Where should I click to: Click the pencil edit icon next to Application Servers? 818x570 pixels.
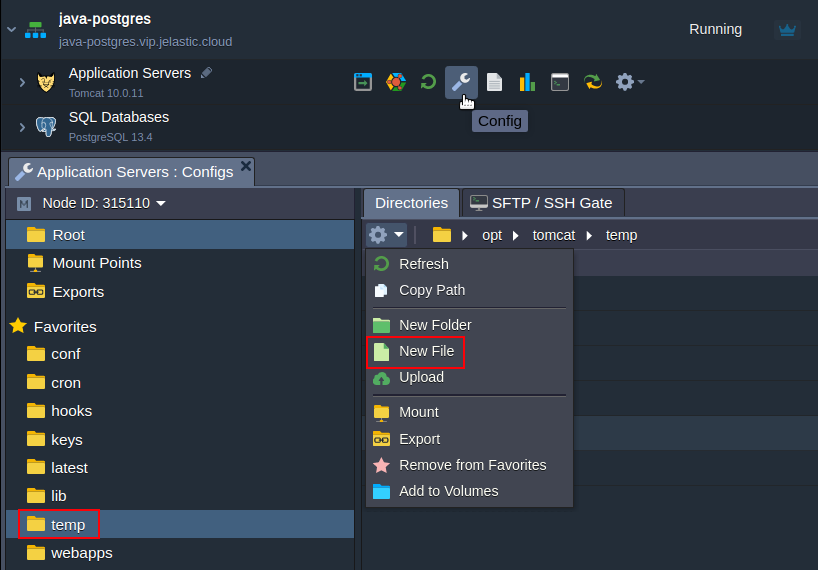[x=207, y=72]
